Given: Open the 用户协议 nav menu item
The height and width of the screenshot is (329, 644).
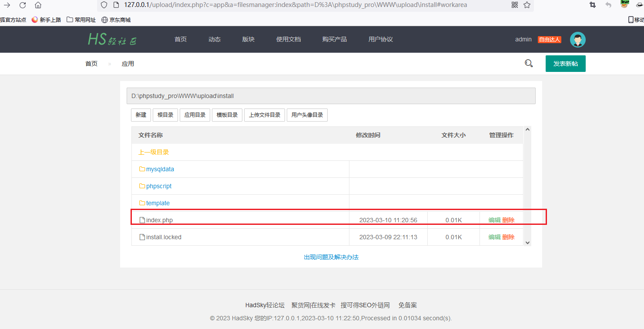Looking at the screenshot, I should tap(381, 39).
